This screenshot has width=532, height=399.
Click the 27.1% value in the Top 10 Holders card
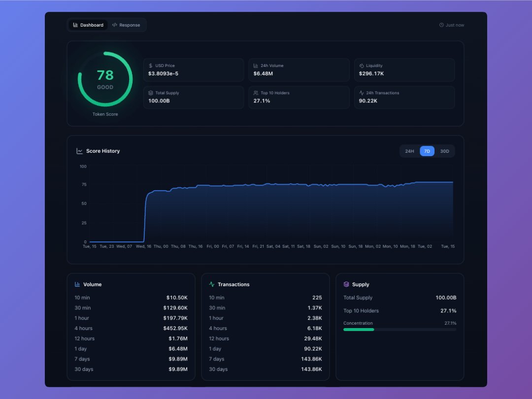click(x=262, y=101)
